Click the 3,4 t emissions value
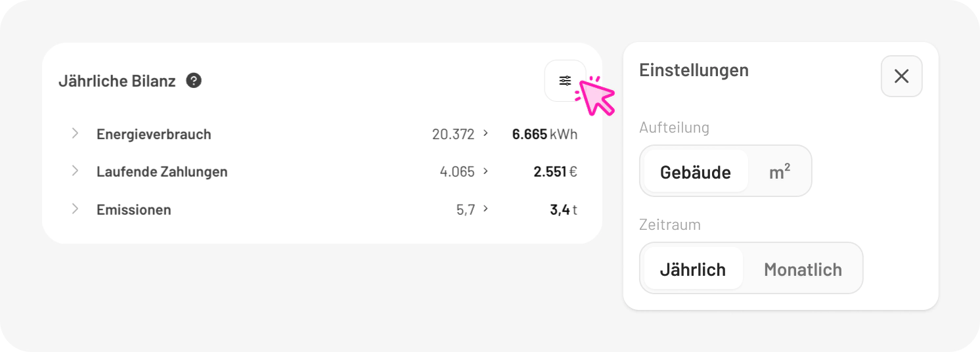The height and width of the screenshot is (352, 980). (x=564, y=210)
